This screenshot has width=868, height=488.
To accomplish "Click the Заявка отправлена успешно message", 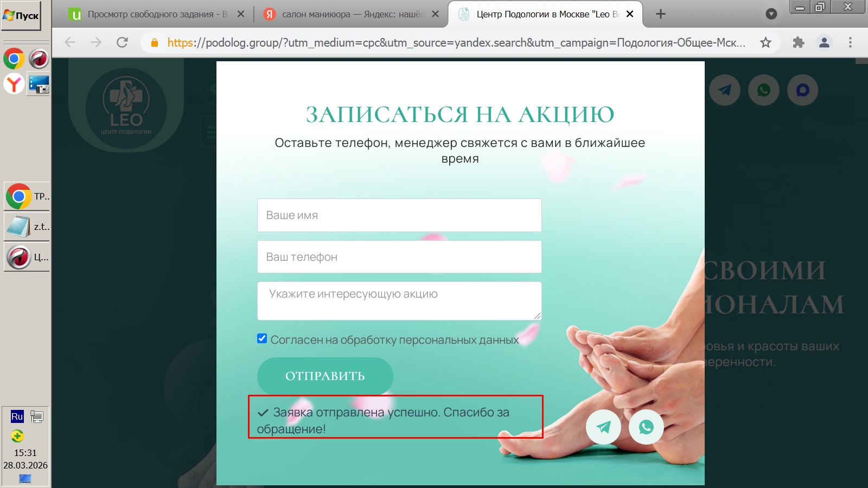I will tap(383, 420).
